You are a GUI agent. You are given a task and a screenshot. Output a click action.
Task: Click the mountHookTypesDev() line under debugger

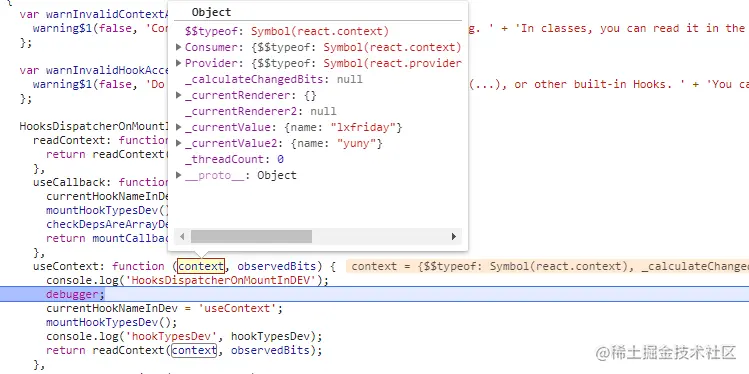point(112,322)
